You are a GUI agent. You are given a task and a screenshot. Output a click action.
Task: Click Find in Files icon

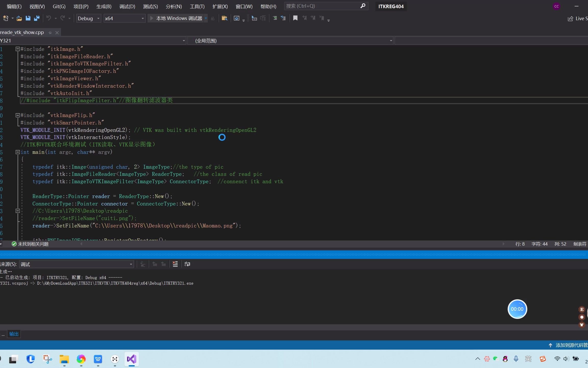coord(224,18)
